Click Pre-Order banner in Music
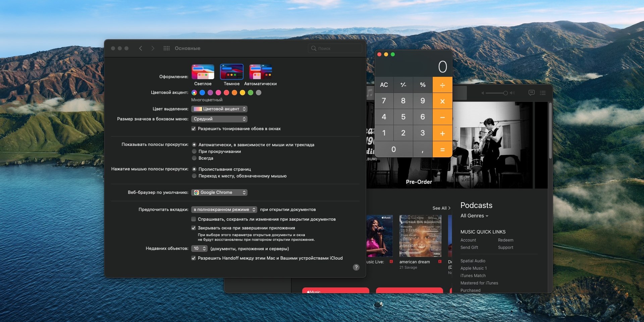This screenshot has height=322, width=644. click(x=419, y=182)
